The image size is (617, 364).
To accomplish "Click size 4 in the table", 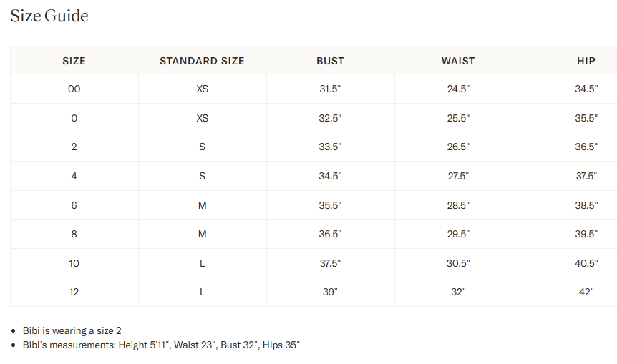I will (x=74, y=176).
